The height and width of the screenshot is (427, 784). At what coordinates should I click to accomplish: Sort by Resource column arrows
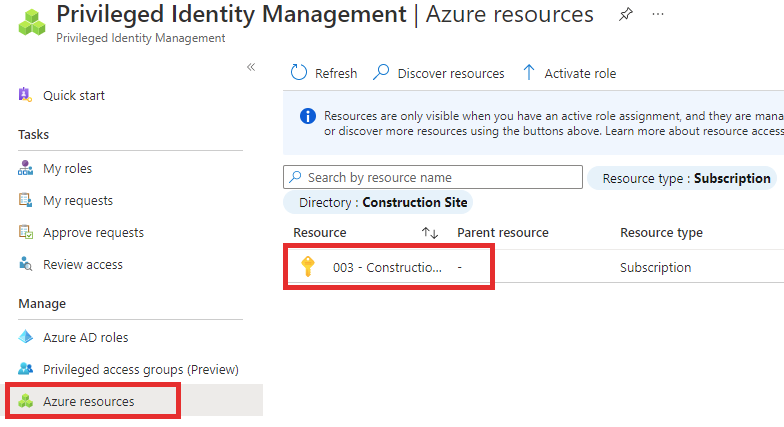[x=430, y=232]
